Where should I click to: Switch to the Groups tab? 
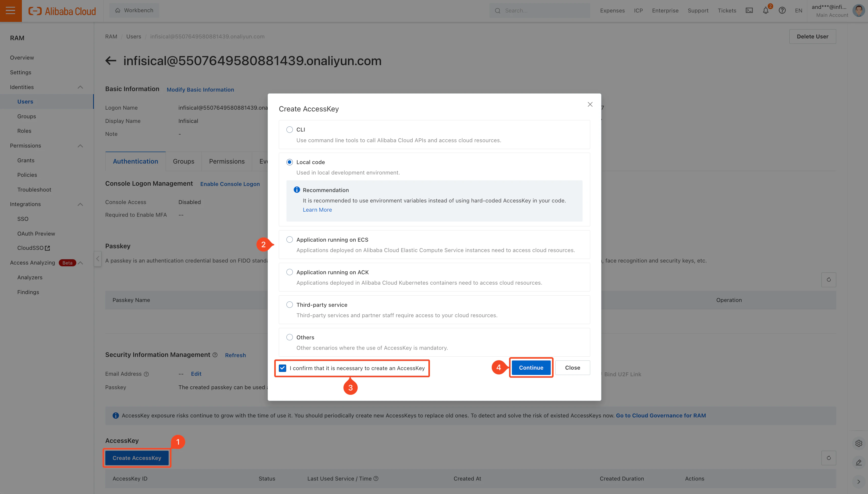tap(183, 162)
